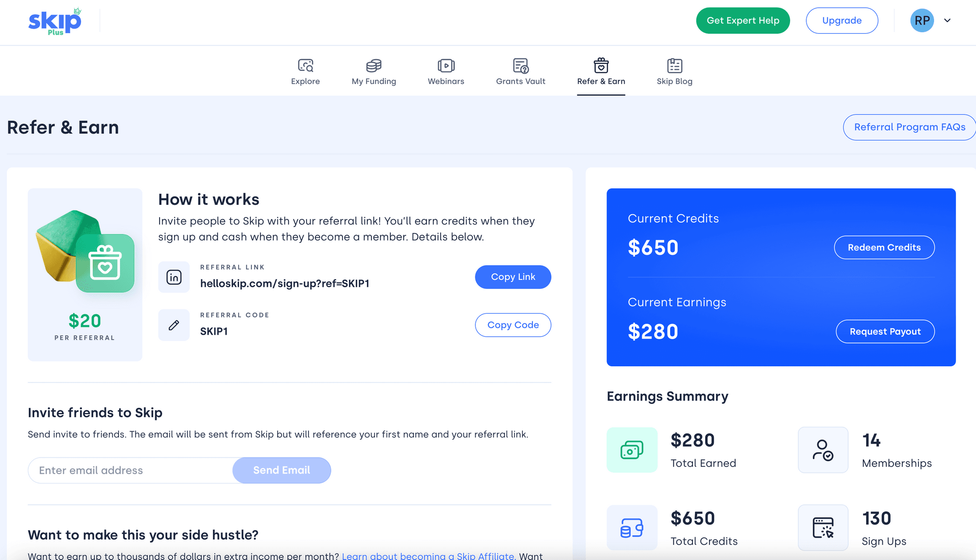Open Referral Program FAQs
Image resolution: width=976 pixels, height=560 pixels.
pyautogui.click(x=910, y=127)
